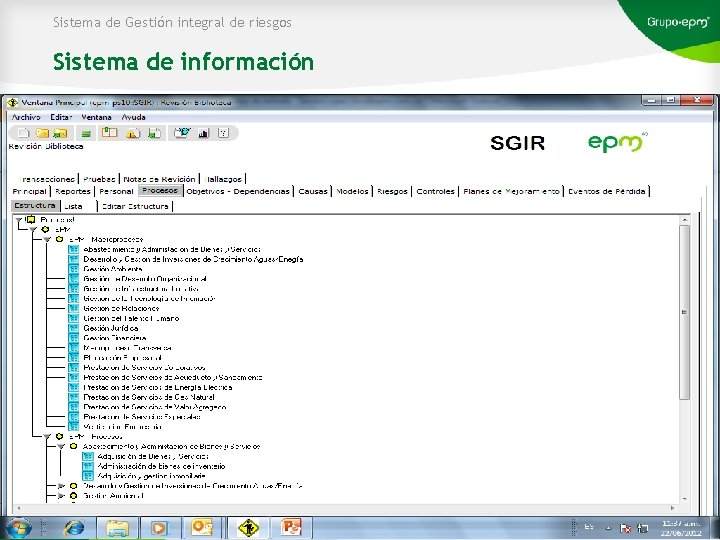Click icon of Gestión Jurídica tree row
720x540 pixels.
coord(73,328)
